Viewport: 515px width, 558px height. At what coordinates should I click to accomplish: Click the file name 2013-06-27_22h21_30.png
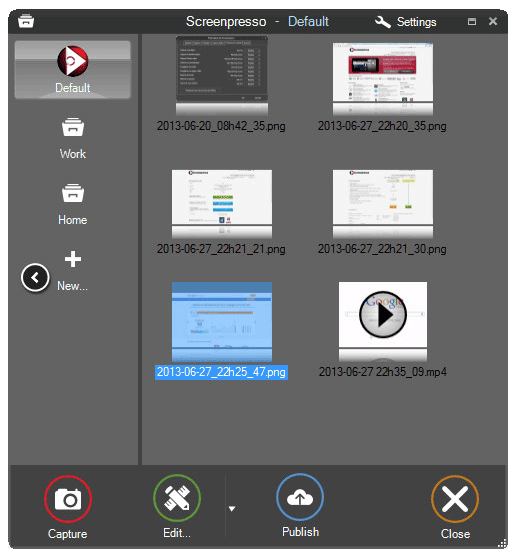[382, 249]
